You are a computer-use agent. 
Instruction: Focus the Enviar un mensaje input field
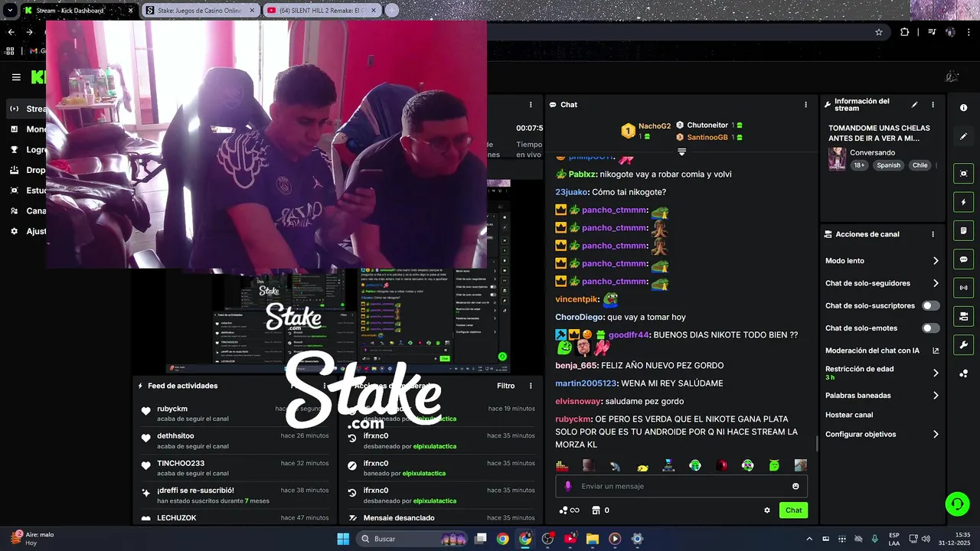[x=681, y=486]
